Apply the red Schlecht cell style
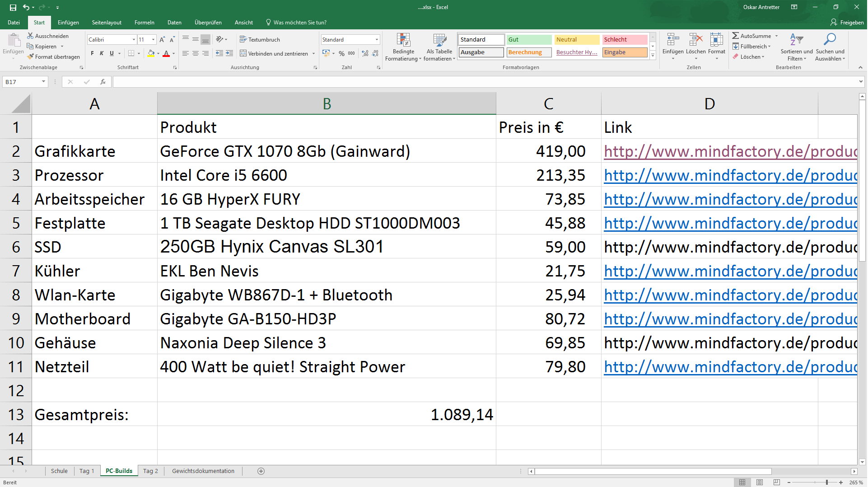This screenshot has height=487, width=868. [x=625, y=40]
